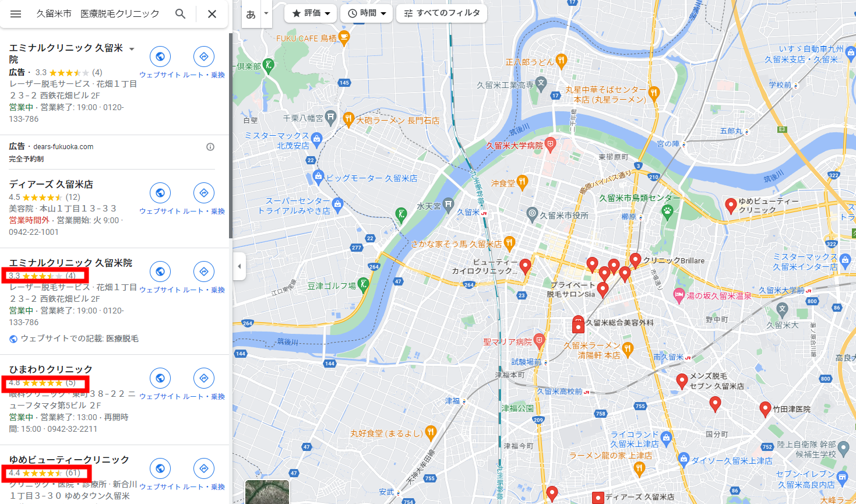Click the さかな家そう馬 久留米店 restaurant icon
The width and height of the screenshot is (856, 504).
pos(509,242)
